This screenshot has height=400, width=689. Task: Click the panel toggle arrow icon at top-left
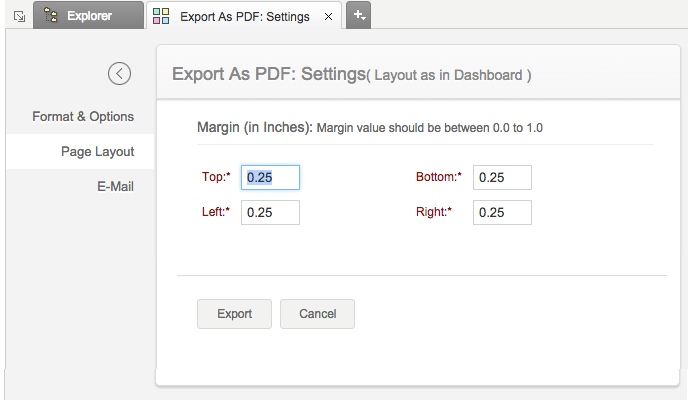pyautogui.click(x=16, y=17)
